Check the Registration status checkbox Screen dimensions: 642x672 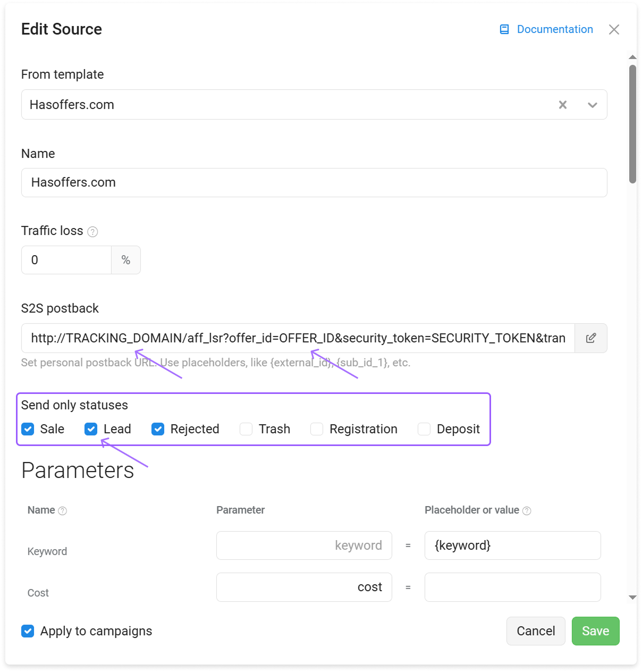(x=317, y=429)
